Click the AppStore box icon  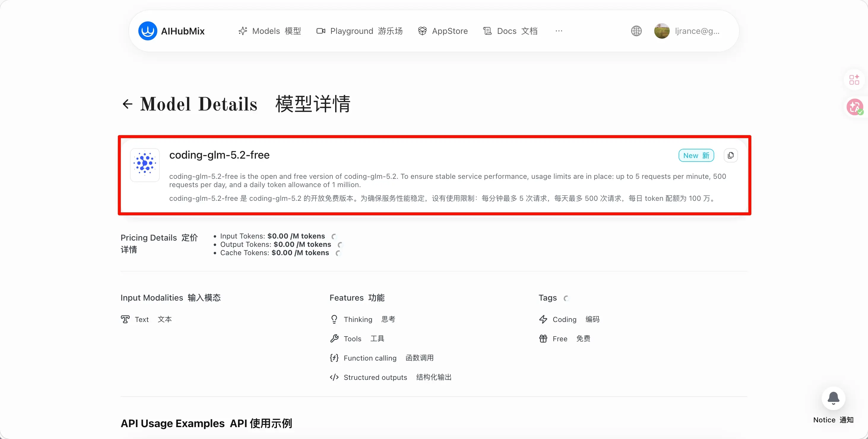[x=422, y=31]
